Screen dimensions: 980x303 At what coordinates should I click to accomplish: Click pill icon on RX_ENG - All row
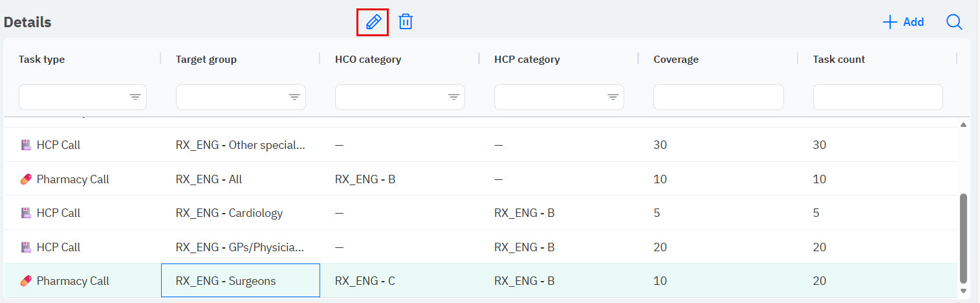click(x=26, y=179)
